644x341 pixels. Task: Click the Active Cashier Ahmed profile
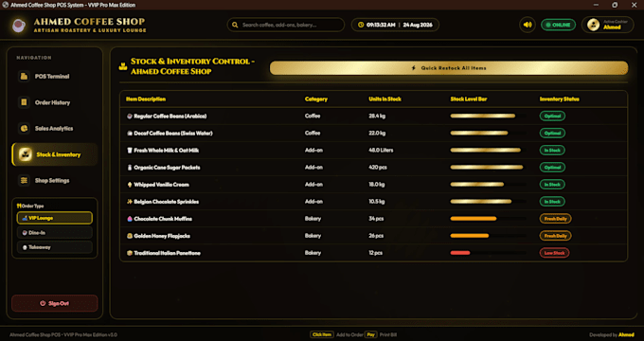(x=607, y=25)
